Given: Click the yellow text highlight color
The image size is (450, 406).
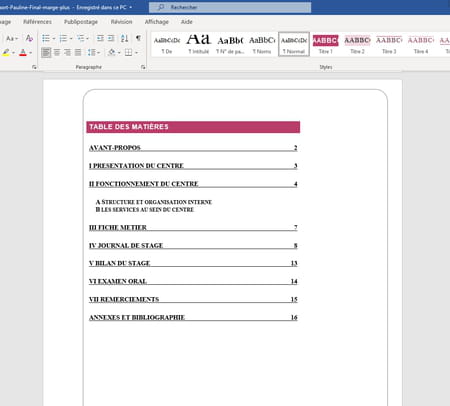Looking at the screenshot, I should (x=6, y=52).
